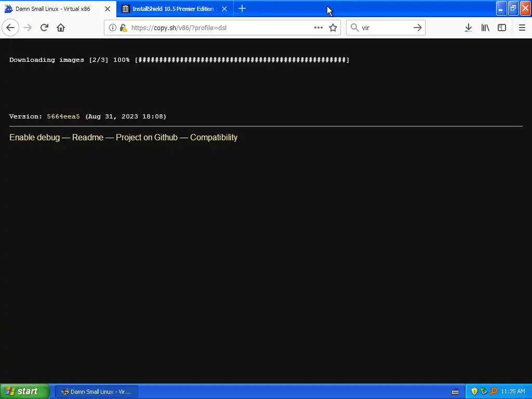Image resolution: width=532 pixels, height=399 pixels.
Task: Submit search with the arrow button
Action: click(418, 28)
